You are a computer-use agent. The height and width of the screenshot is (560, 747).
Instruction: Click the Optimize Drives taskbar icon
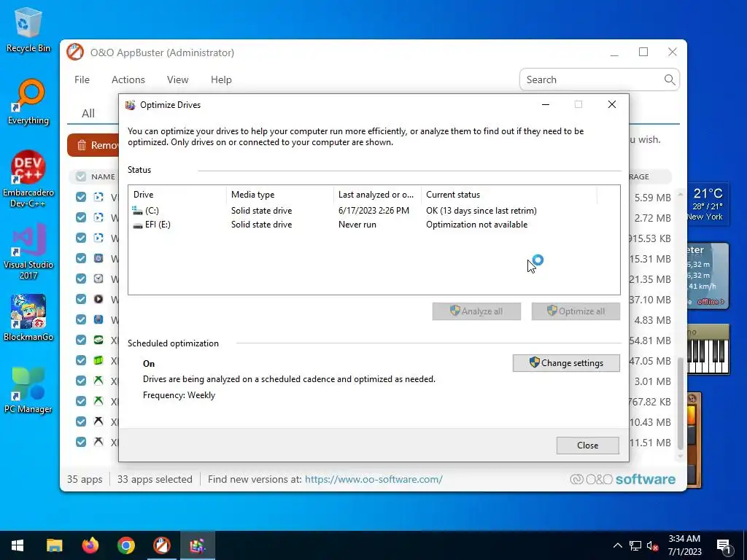197,545
